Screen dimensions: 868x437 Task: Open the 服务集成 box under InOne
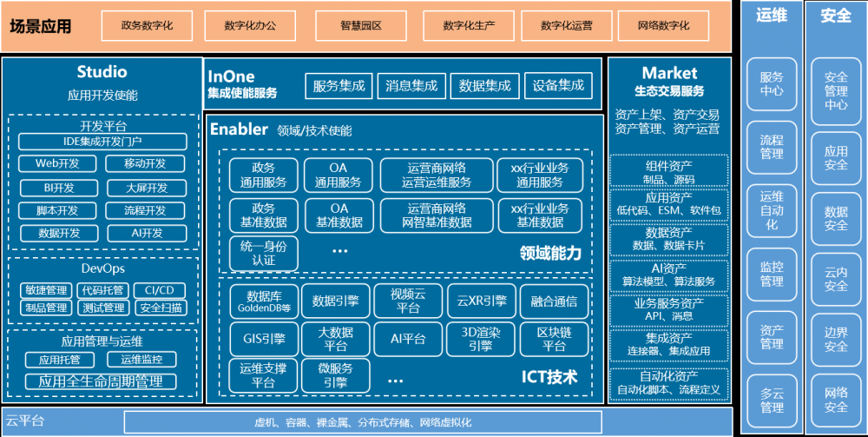tap(339, 86)
